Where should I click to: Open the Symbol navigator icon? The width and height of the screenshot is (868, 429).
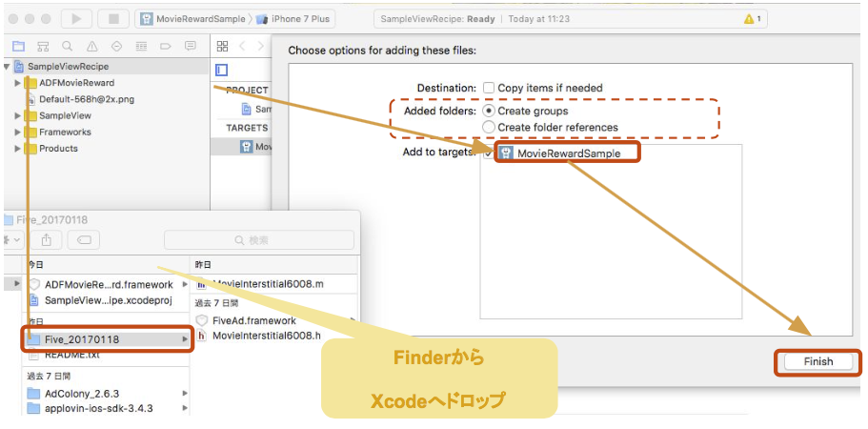(43, 46)
